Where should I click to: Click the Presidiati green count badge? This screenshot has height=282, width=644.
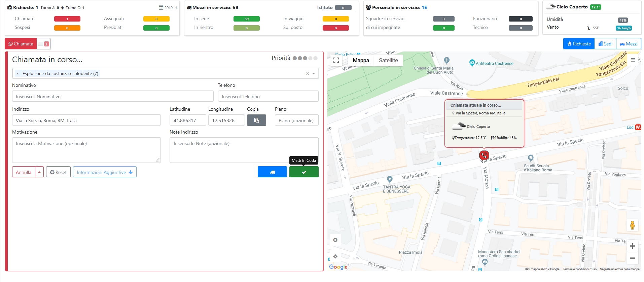pyautogui.click(x=156, y=28)
